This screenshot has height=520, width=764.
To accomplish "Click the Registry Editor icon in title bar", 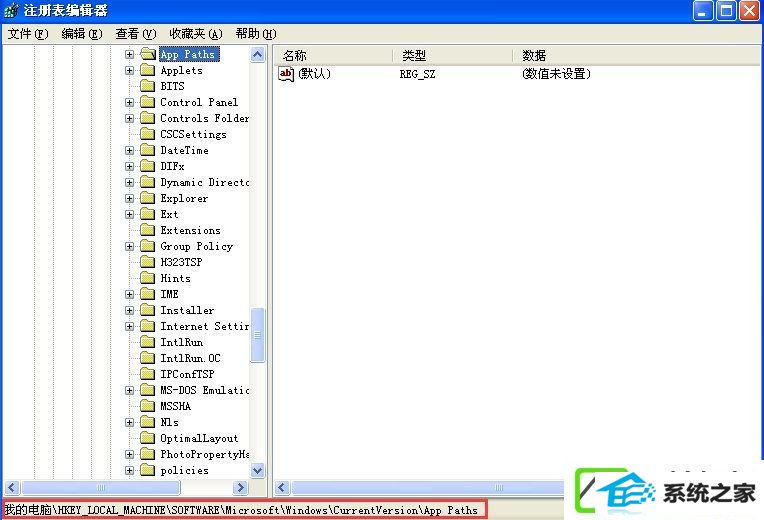I will click(11, 11).
